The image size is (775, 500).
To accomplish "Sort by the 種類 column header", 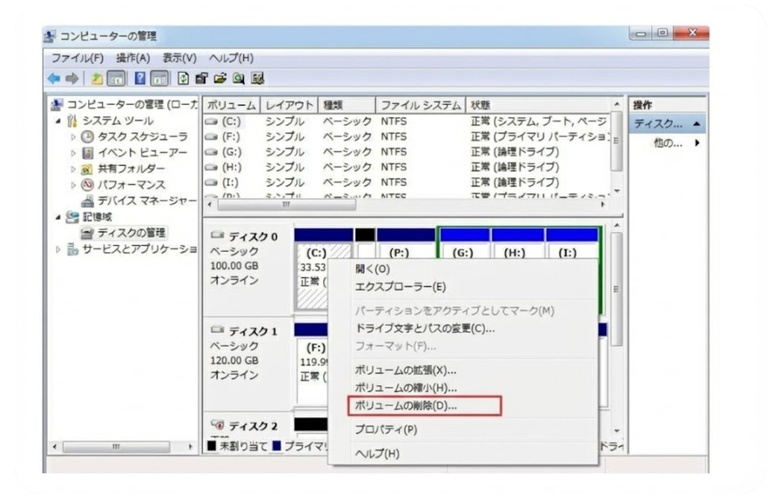I will 346,105.
